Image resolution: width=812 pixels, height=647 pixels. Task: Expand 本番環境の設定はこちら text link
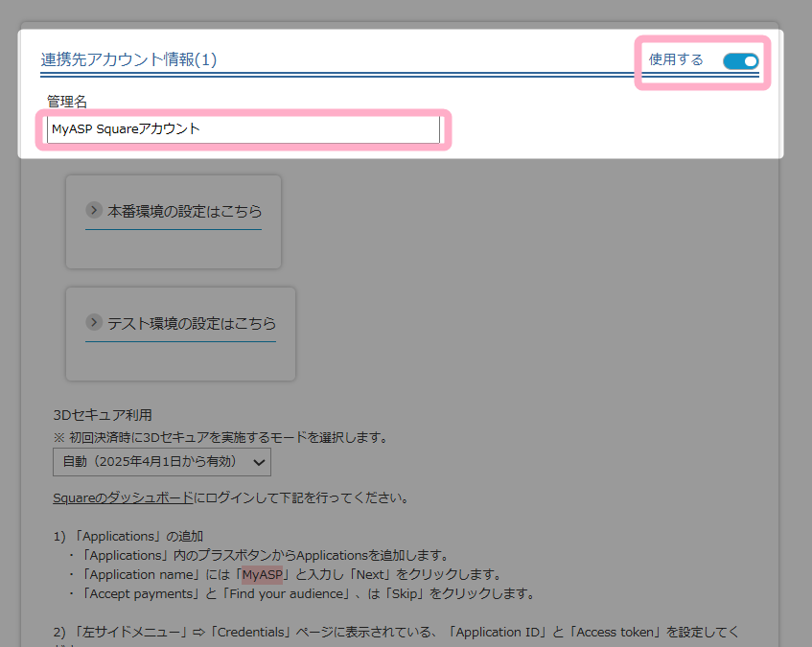[184, 211]
